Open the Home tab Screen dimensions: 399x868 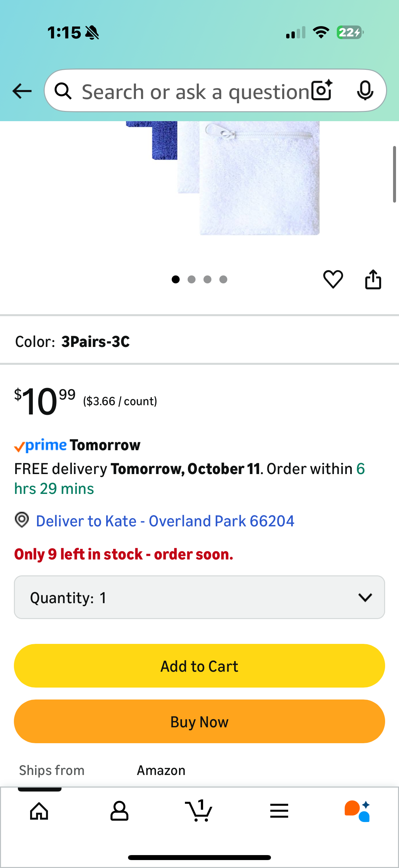coord(39,811)
